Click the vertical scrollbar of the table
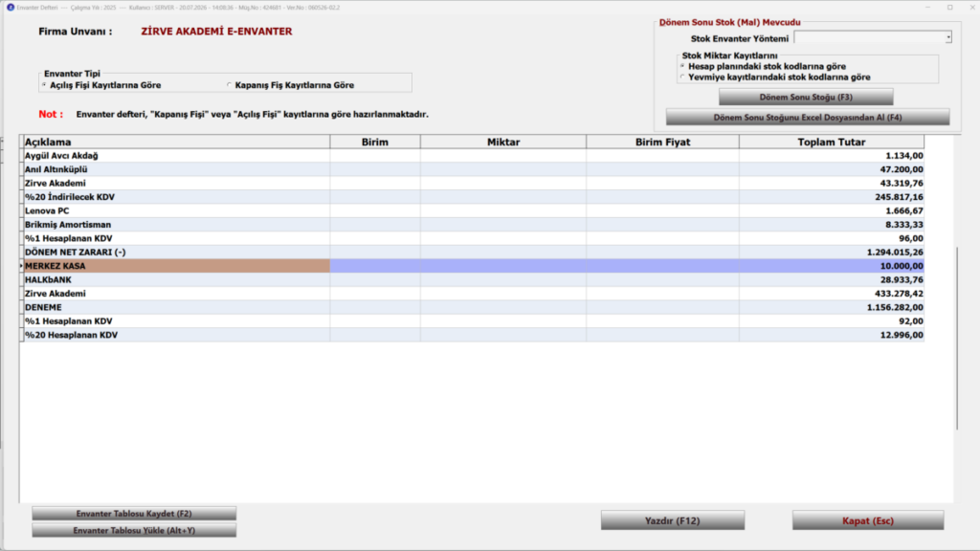This screenshot has height=551, width=980. pos(957,338)
